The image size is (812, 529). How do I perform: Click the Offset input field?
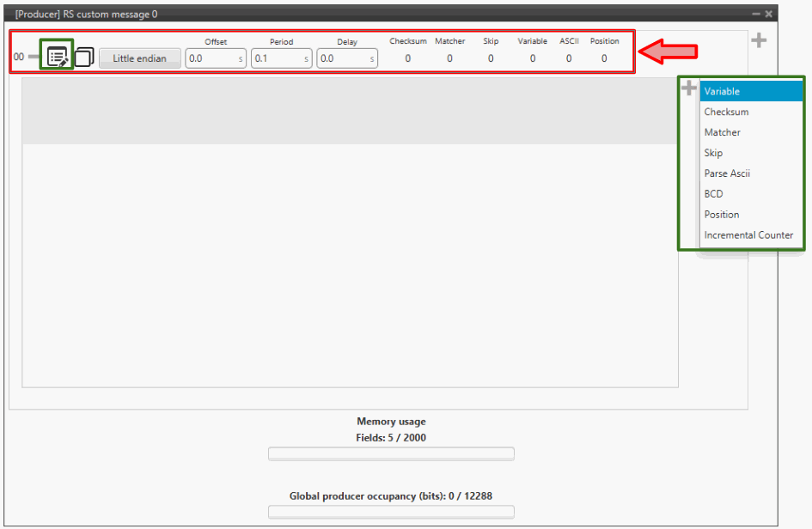point(211,58)
